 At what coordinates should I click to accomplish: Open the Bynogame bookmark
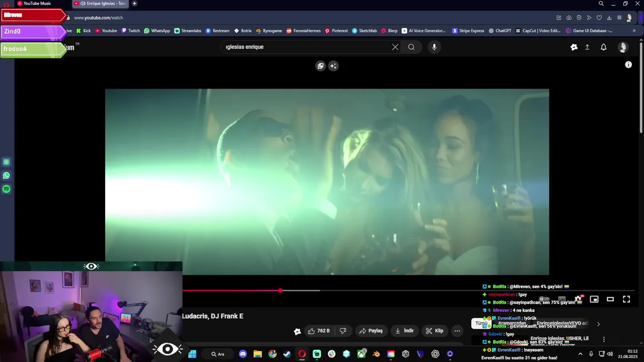269,31
